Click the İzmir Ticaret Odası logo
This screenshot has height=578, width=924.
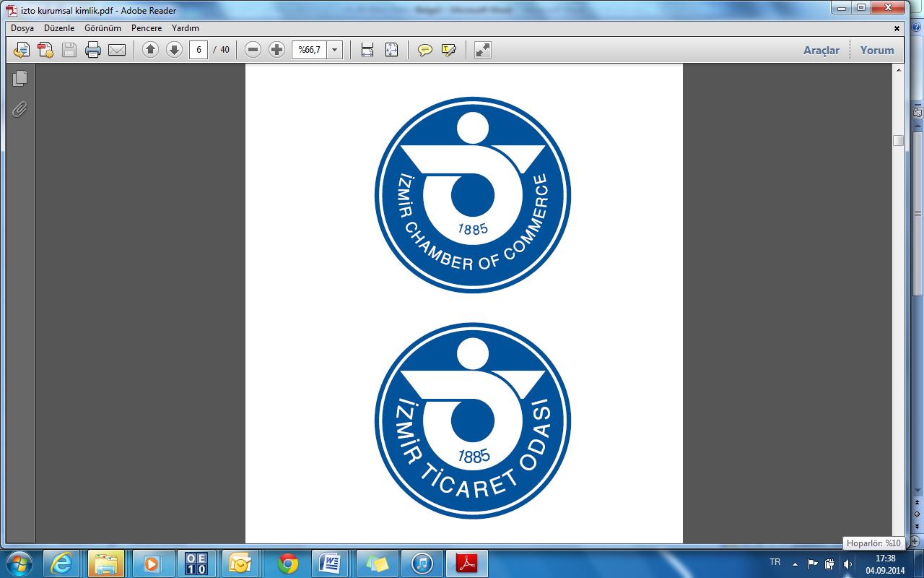[x=473, y=421]
